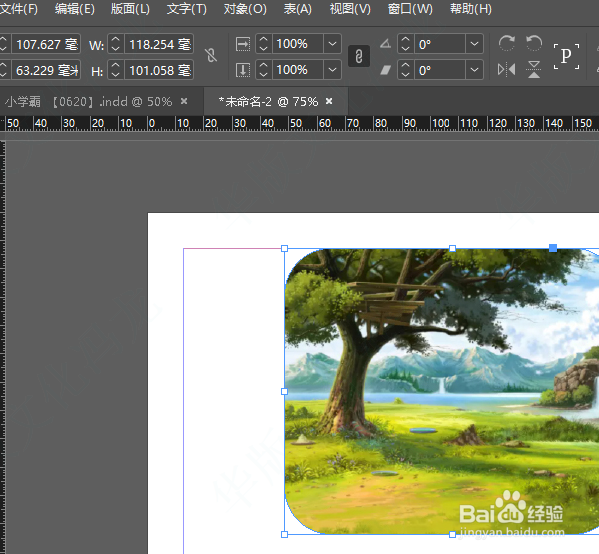Click the solid blue anchored-object square on frame

[x=553, y=248]
